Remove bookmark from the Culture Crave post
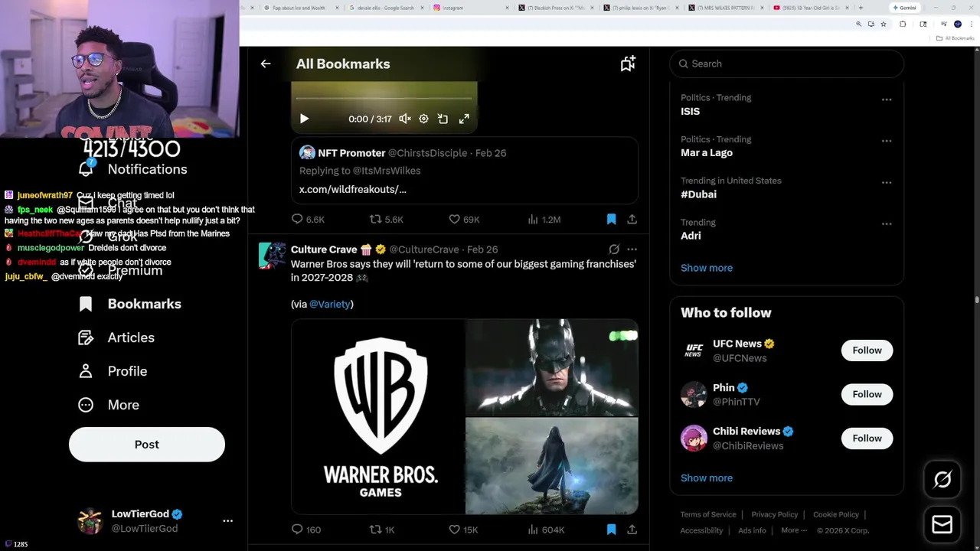This screenshot has width=980, height=551. pos(611,530)
